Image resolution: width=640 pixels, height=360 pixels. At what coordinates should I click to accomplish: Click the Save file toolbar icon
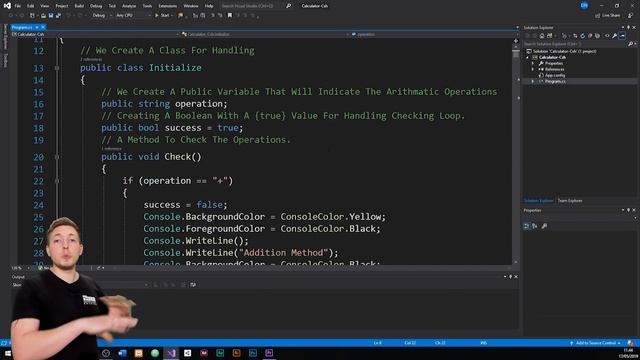coord(51,16)
